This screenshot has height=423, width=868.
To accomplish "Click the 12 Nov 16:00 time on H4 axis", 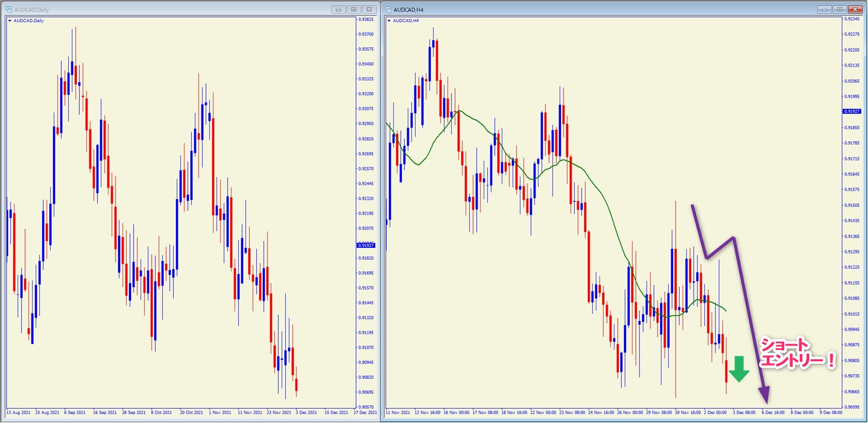I will 427,412.
